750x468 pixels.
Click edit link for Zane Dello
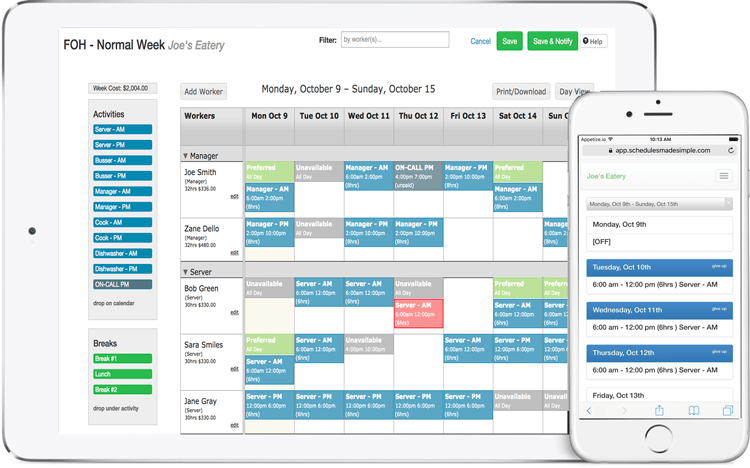pyautogui.click(x=234, y=253)
